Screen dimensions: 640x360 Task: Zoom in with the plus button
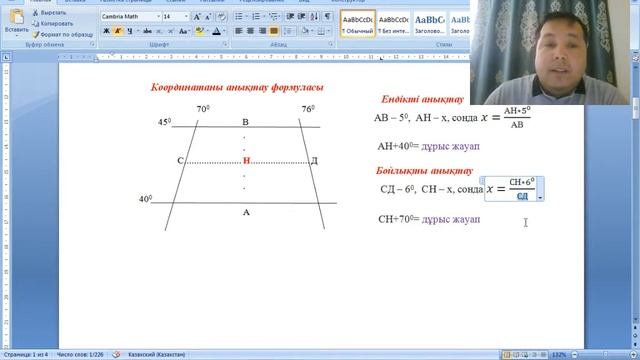pyautogui.click(x=634, y=355)
